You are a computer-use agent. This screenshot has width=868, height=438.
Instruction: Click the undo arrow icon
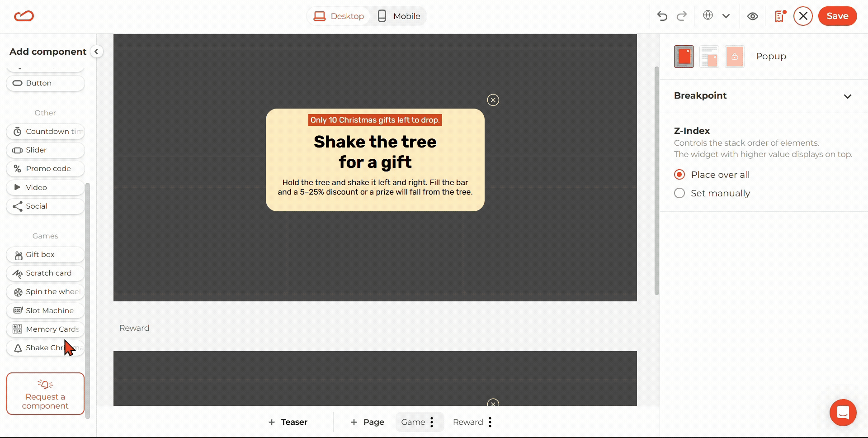[x=662, y=16]
